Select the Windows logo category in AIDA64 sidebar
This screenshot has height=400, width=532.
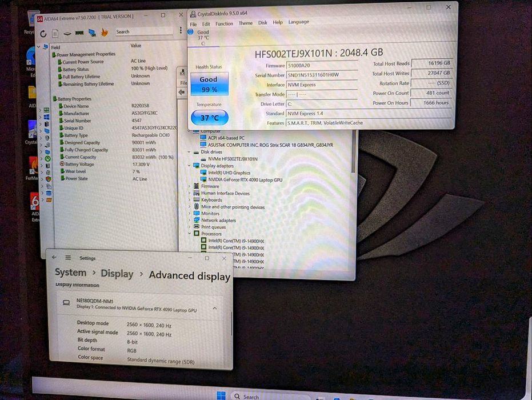click(x=46, y=117)
